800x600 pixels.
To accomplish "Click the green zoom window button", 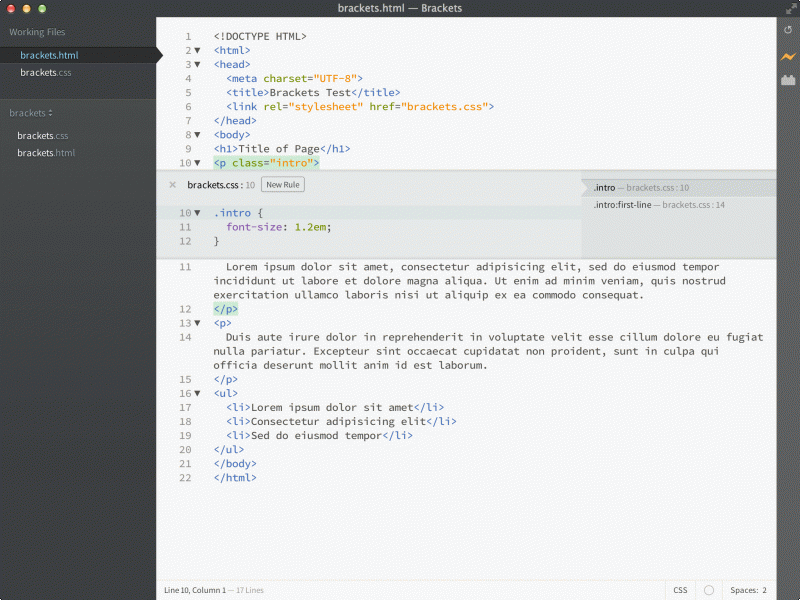I will [x=42, y=8].
